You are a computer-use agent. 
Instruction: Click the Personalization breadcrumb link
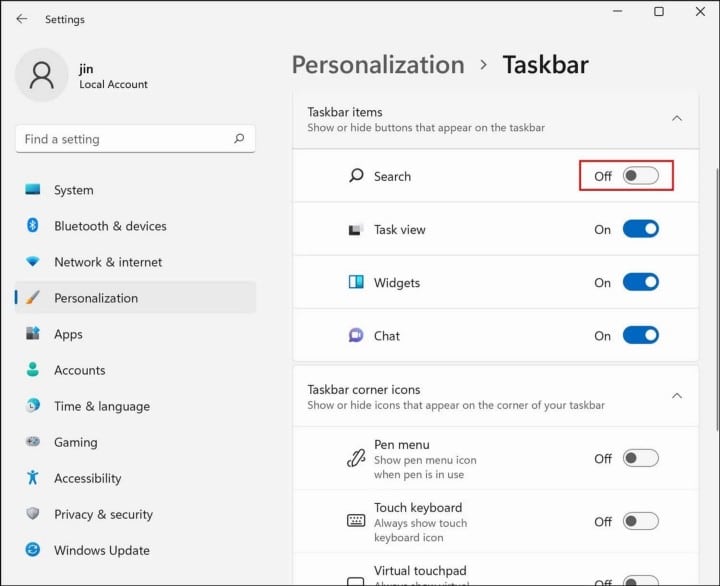[378, 65]
